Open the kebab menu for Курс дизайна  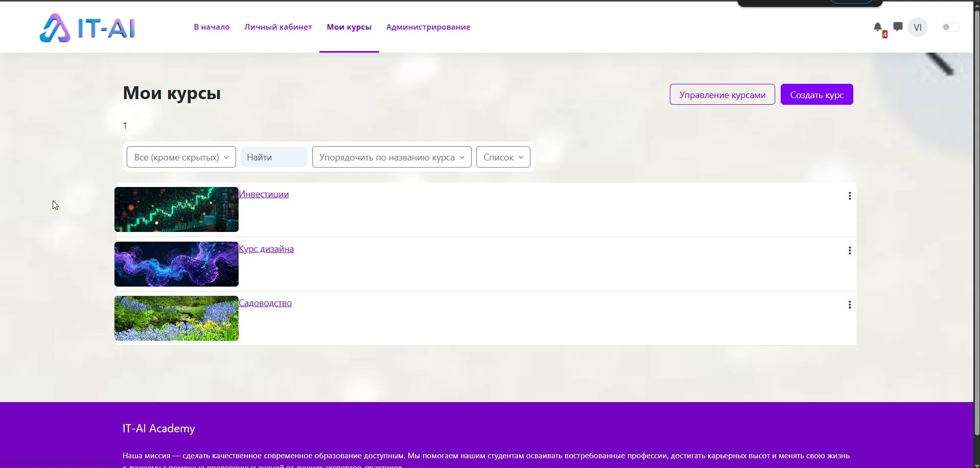point(849,250)
